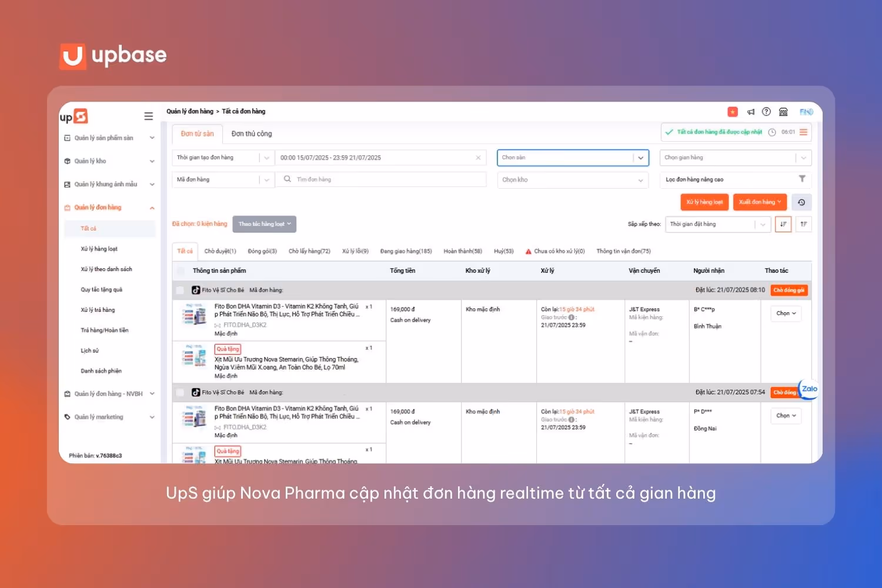
Task: Open the question mark help icon
Action: click(766, 112)
